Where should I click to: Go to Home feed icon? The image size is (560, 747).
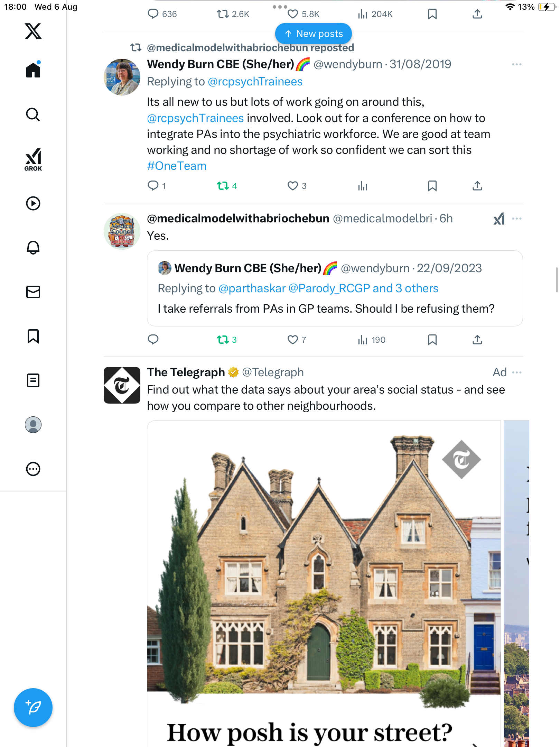pyautogui.click(x=33, y=70)
